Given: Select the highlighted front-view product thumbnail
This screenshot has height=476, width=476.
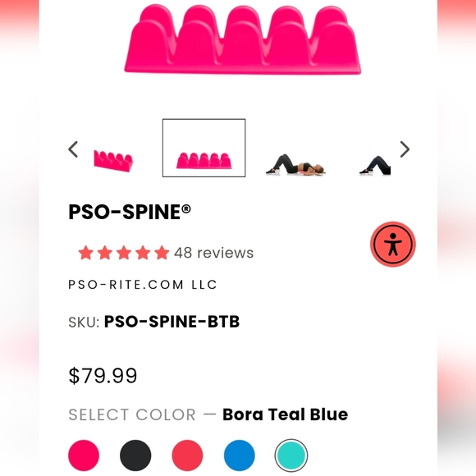Looking at the screenshot, I should 204,148.
